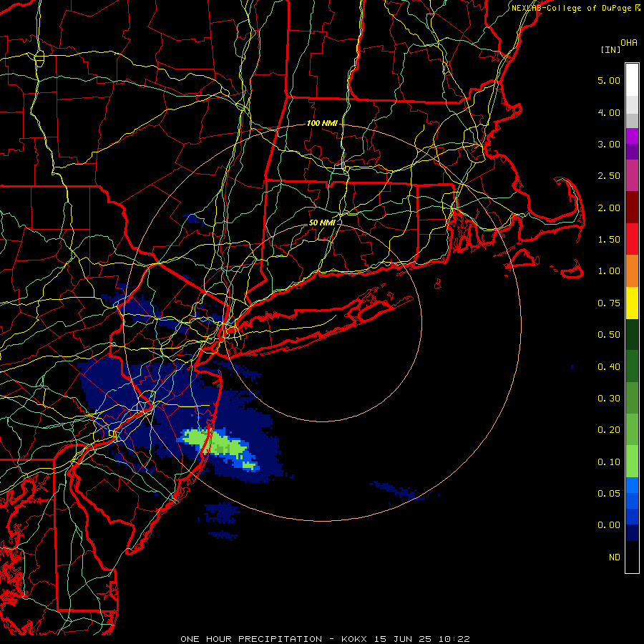The height and width of the screenshot is (644, 644).
Task: Click the NEXLAB-College of DuPage credit
Action: [x=571, y=8]
